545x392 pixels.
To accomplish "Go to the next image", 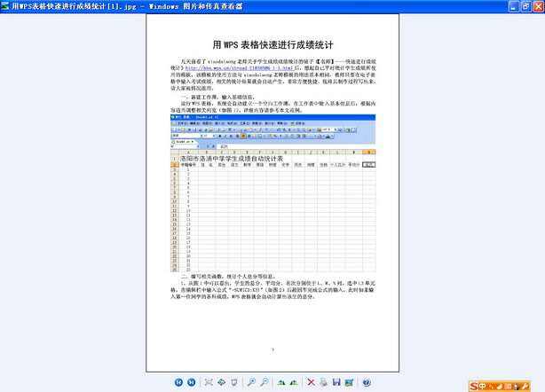I will (191, 382).
